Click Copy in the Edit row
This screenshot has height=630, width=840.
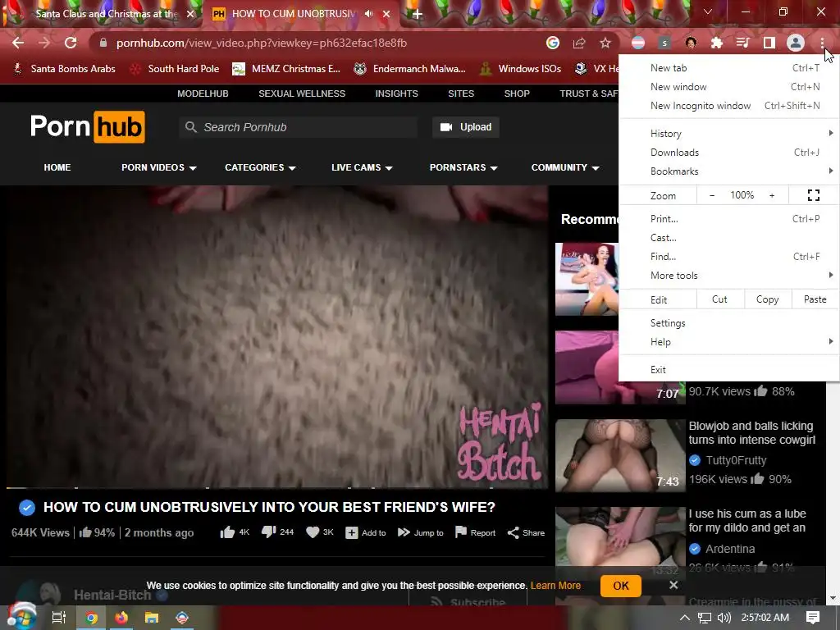pyautogui.click(x=767, y=299)
